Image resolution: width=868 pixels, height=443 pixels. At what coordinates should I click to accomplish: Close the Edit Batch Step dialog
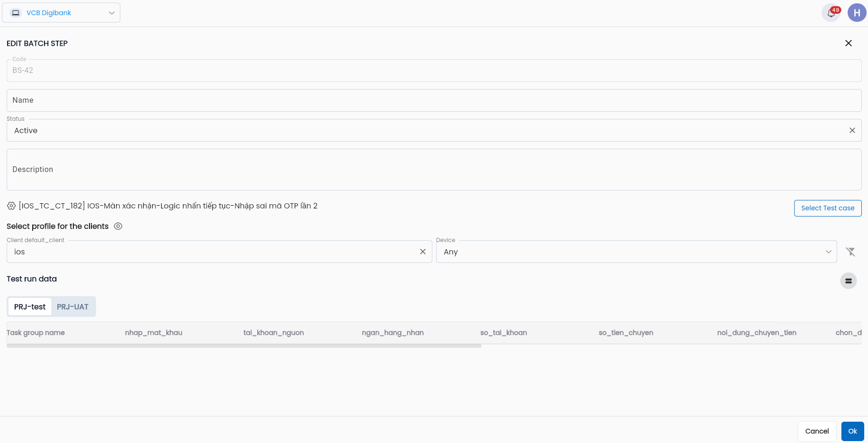coord(849,43)
